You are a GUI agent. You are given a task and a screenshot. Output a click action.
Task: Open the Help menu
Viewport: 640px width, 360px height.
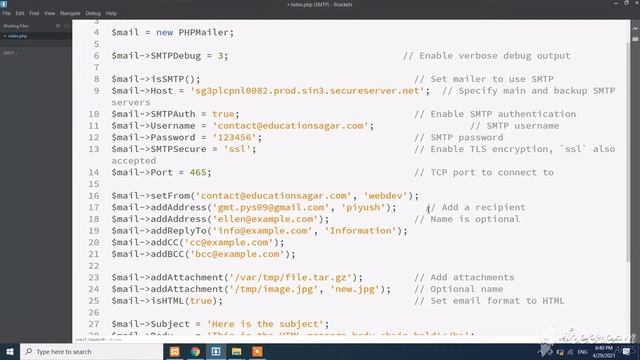click(111, 13)
